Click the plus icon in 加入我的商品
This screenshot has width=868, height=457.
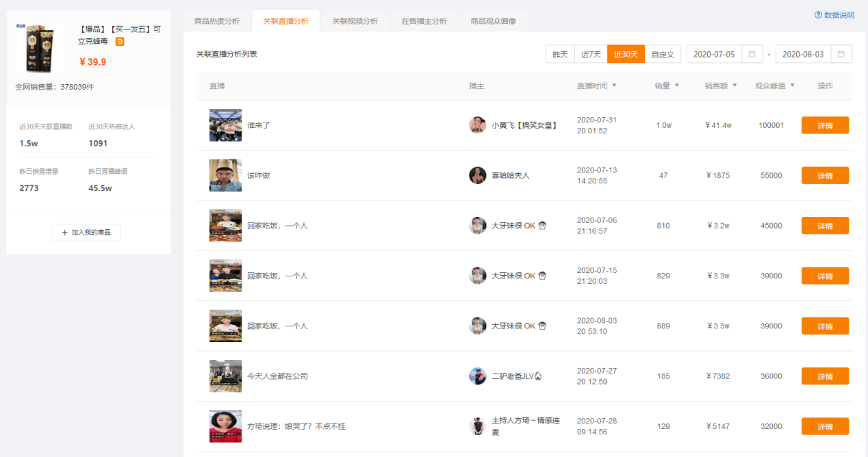pos(65,233)
